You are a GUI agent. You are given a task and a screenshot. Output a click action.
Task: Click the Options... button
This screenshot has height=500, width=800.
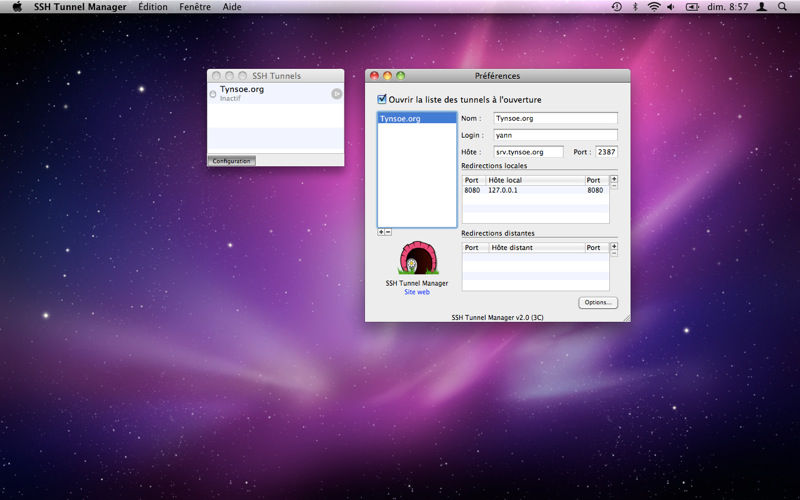coord(598,303)
